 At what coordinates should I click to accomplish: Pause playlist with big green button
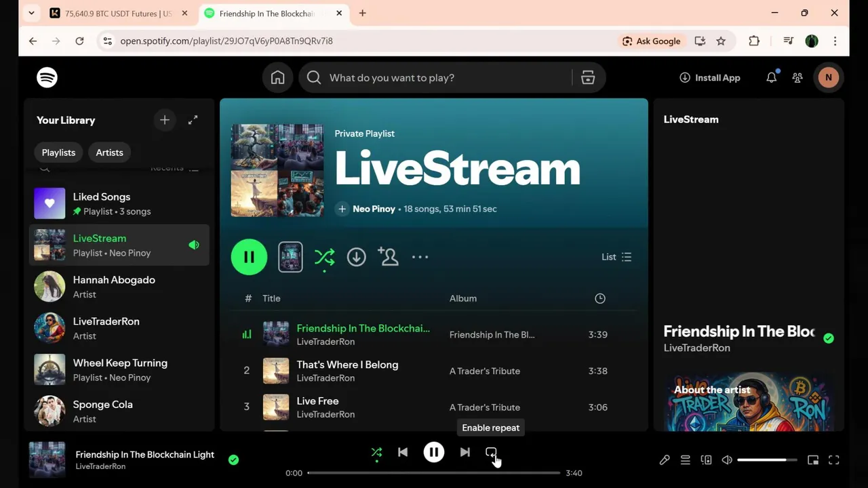pyautogui.click(x=249, y=257)
